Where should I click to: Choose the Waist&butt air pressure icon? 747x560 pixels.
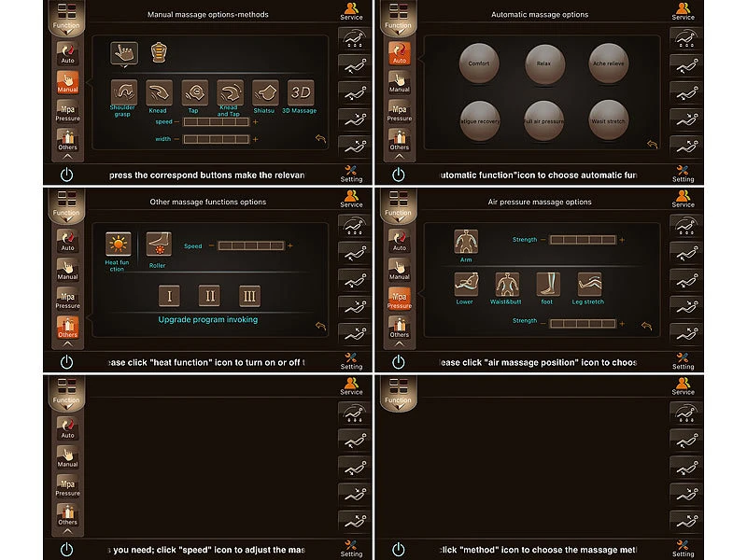(507, 285)
